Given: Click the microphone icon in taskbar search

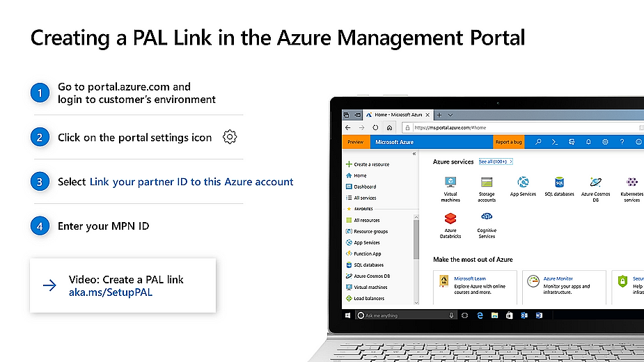Looking at the screenshot, I should [451, 315].
